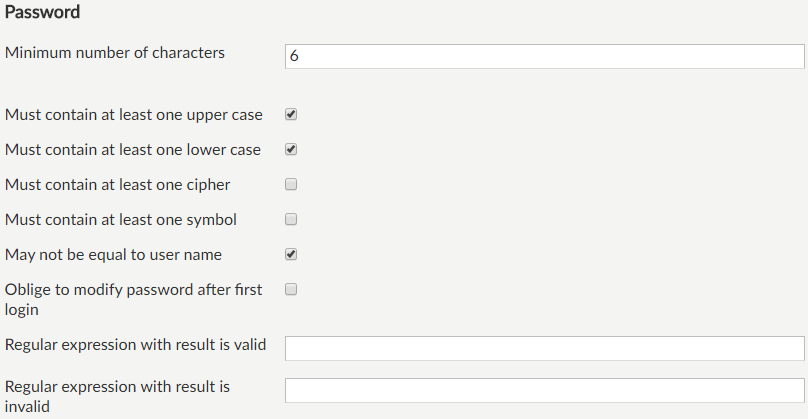The image size is (808, 419).
Task: Uncheck 'Must contain at least one lower case' checkbox
Action: click(291, 149)
